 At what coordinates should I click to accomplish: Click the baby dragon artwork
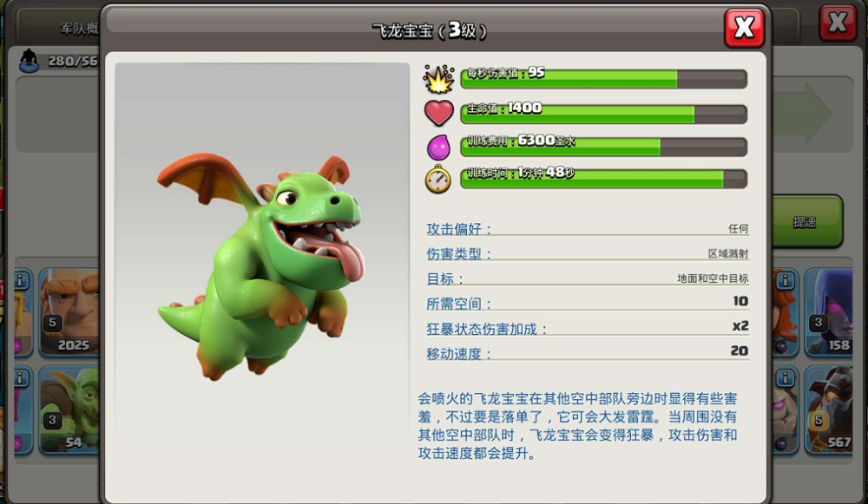[261, 266]
